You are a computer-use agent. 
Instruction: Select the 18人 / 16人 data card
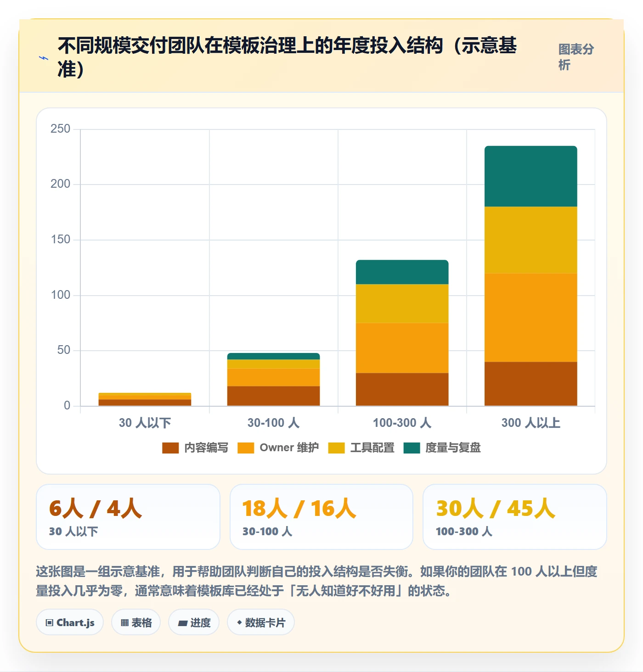(x=321, y=517)
